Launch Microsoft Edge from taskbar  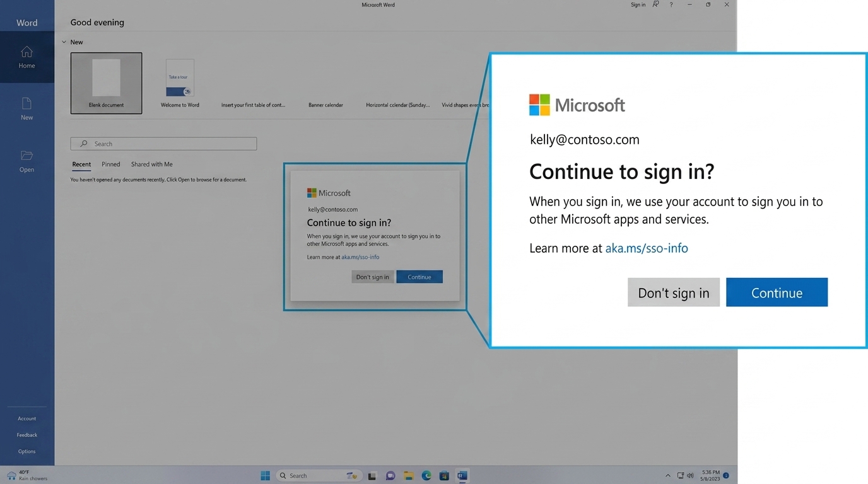[x=426, y=476]
